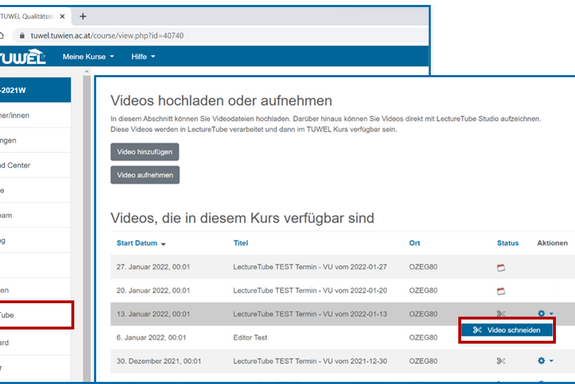Click the scissors status icon for 13. Januar 2022
This screenshot has height=384, width=575.
tap(501, 314)
